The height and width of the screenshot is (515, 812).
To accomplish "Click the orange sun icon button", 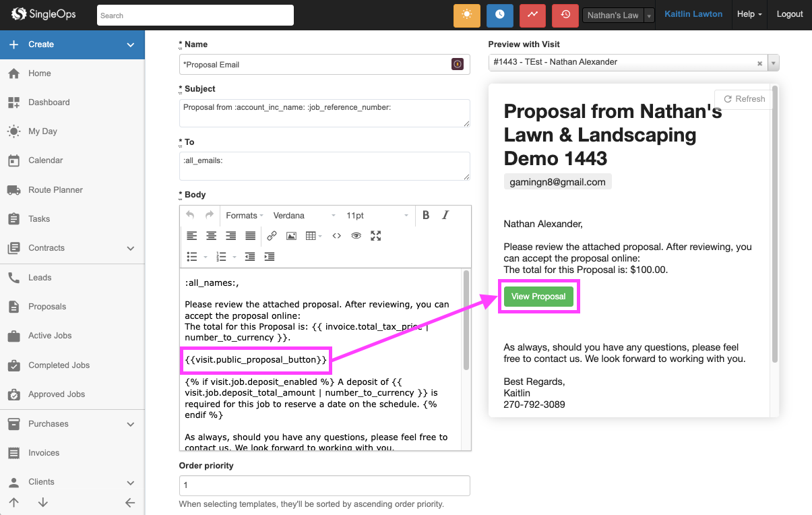I will (x=466, y=15).
